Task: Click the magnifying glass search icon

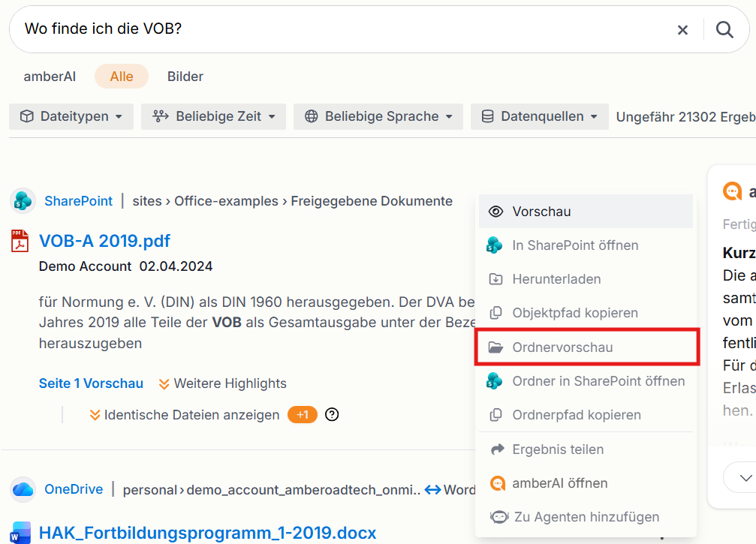Action: coord(724,30)
